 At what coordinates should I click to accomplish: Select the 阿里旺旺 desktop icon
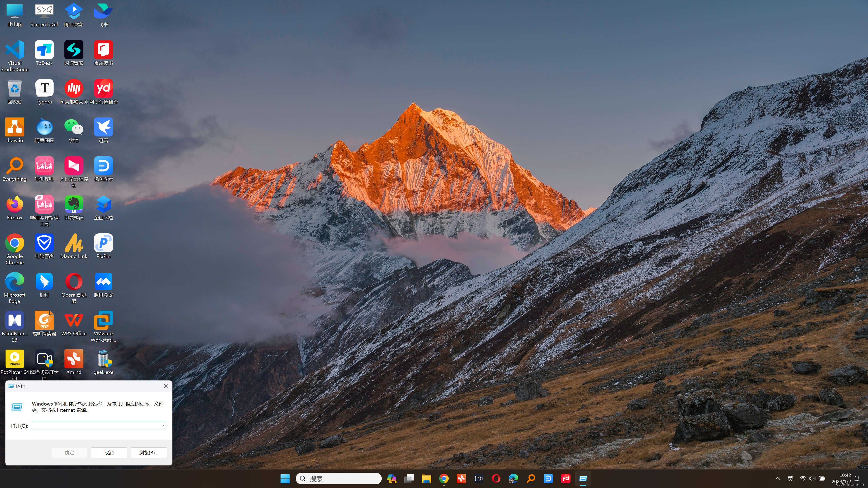click(x=44, y=130)
